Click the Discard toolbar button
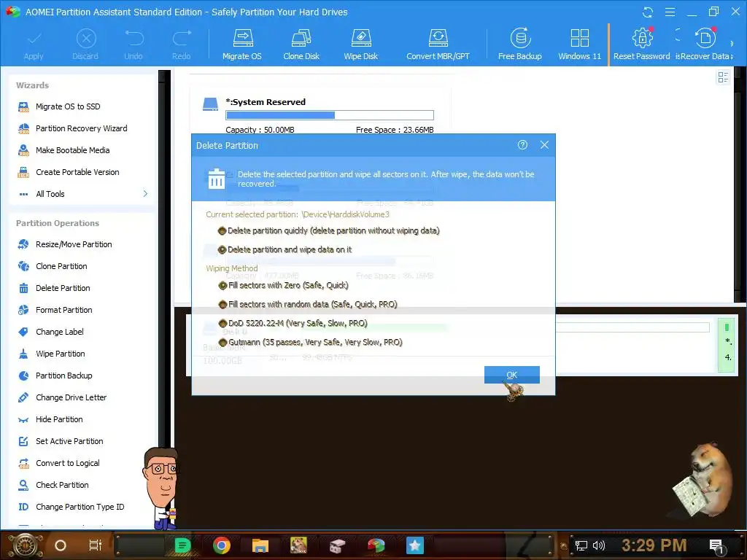This screenshot has width=747, height=560. point(86,44)
